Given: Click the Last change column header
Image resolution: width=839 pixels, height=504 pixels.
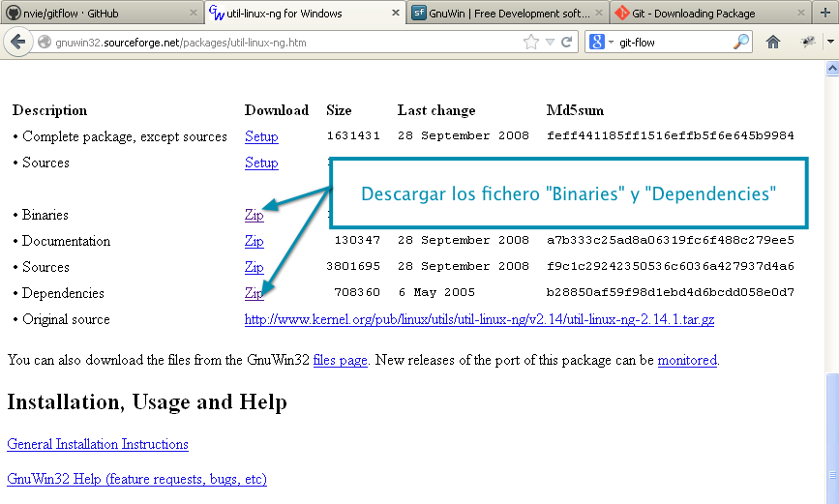Looking at the screenshot, I should [436, 110].
